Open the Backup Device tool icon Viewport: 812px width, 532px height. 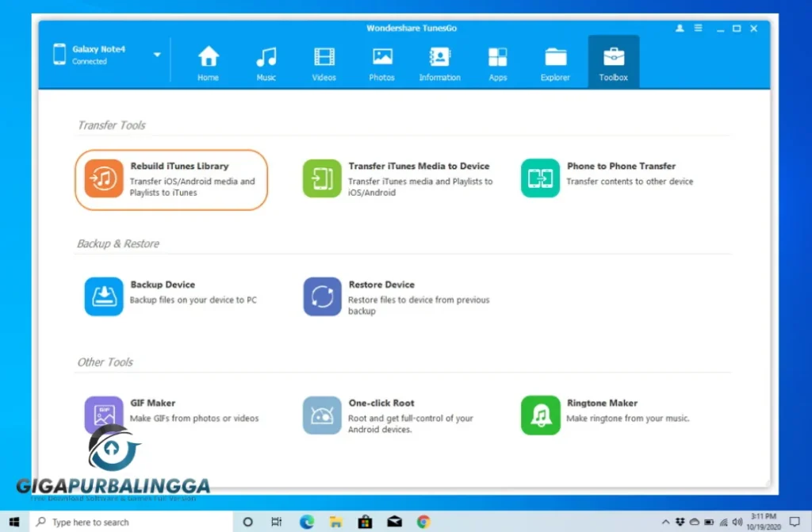(x=103, y=296)
